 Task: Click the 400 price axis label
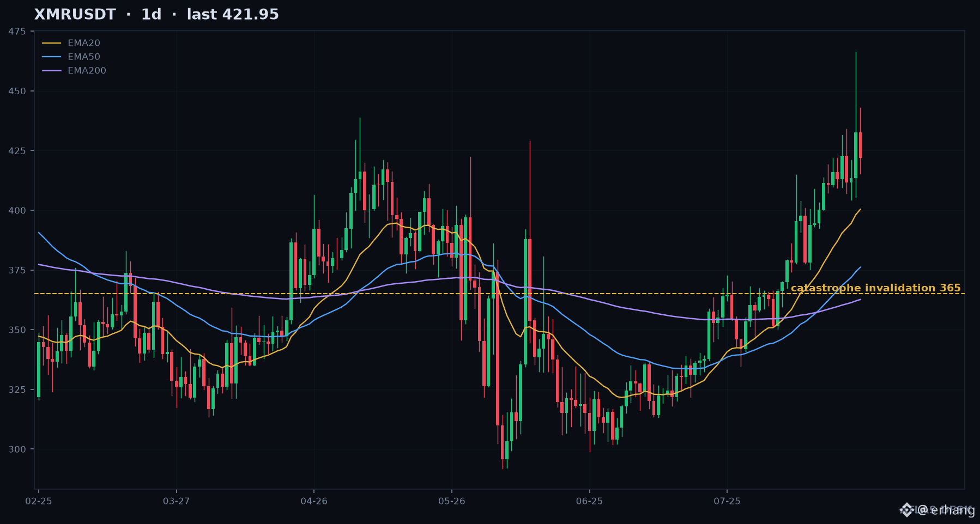pyautogui.click(x=17, y=210)
